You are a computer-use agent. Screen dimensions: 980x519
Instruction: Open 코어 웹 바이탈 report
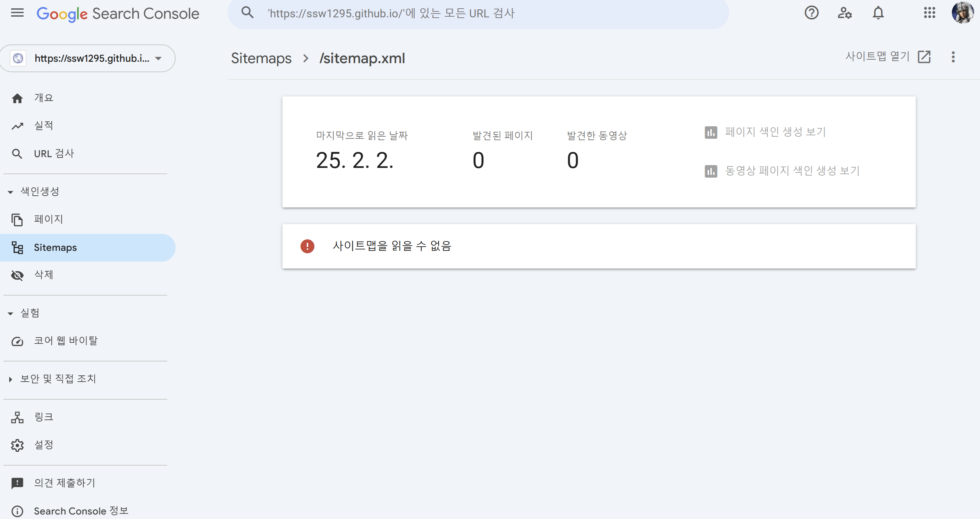pos(87,341)
